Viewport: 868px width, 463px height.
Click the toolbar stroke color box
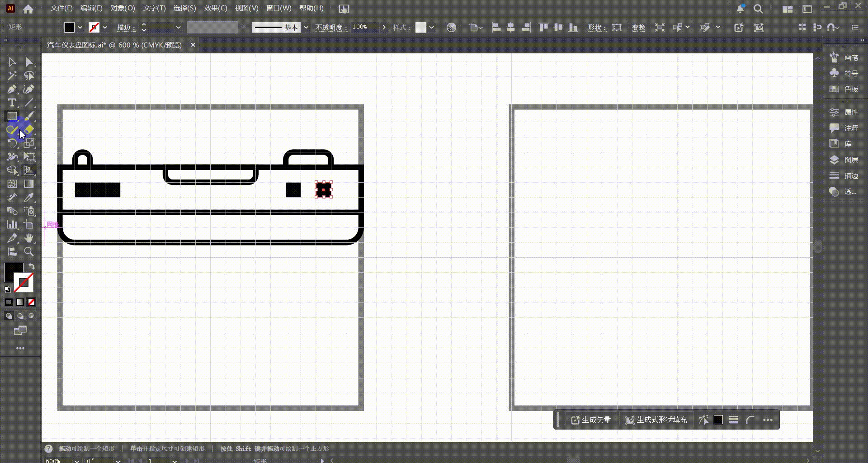[24, 283]
